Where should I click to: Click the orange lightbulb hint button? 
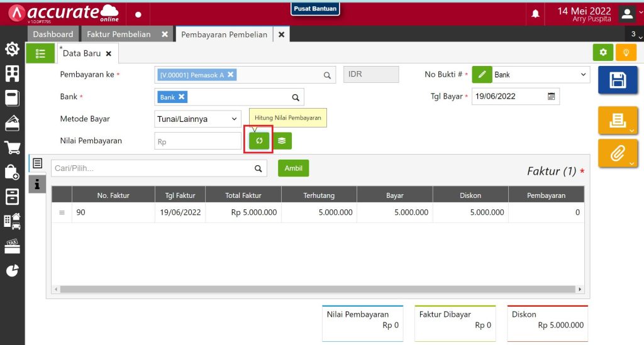coord(626,53)
